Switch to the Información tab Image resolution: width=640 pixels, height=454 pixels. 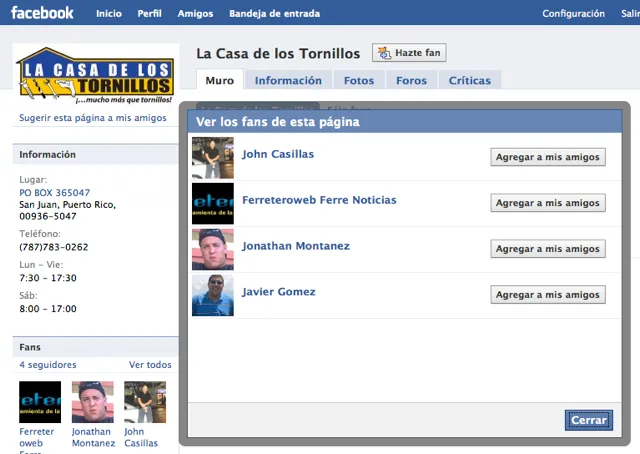(x=288, y=80)
